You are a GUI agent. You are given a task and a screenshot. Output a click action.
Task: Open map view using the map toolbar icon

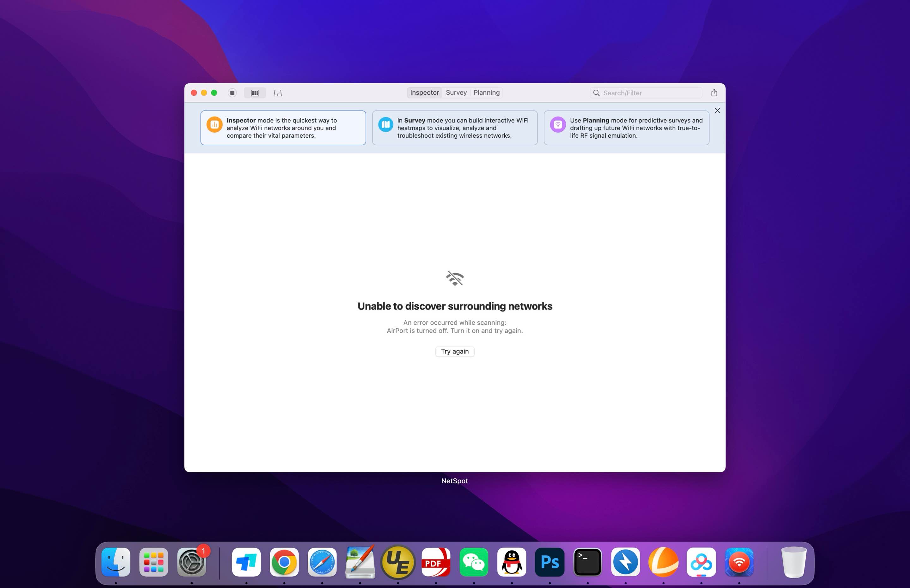tap(277, 93)
